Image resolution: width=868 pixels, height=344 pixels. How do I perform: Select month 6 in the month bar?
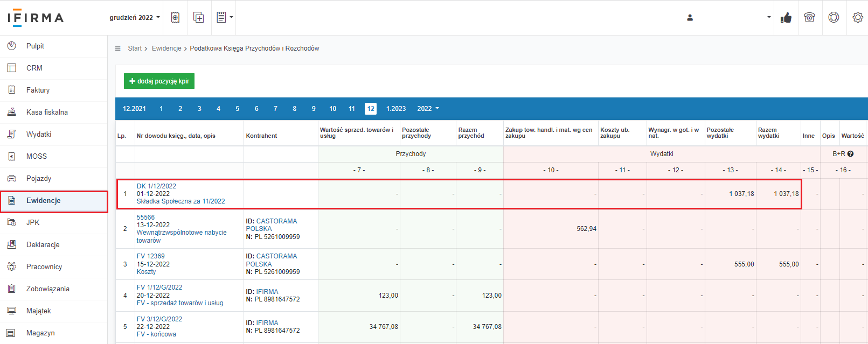coord(256,109)
